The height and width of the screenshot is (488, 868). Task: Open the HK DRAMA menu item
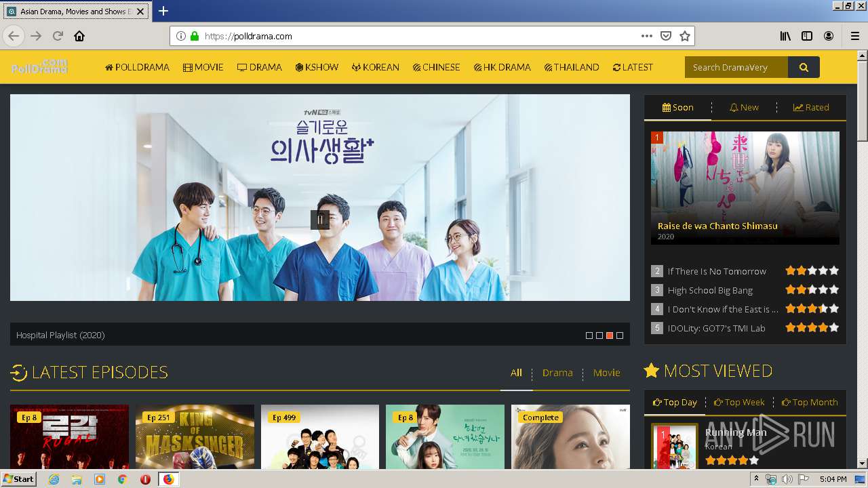502,67
